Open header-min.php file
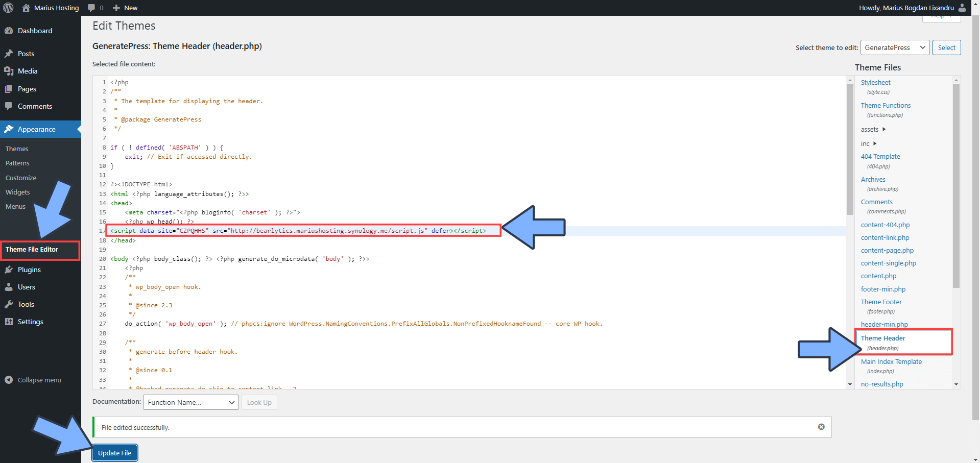980x463 pixels. click(884, 324)
